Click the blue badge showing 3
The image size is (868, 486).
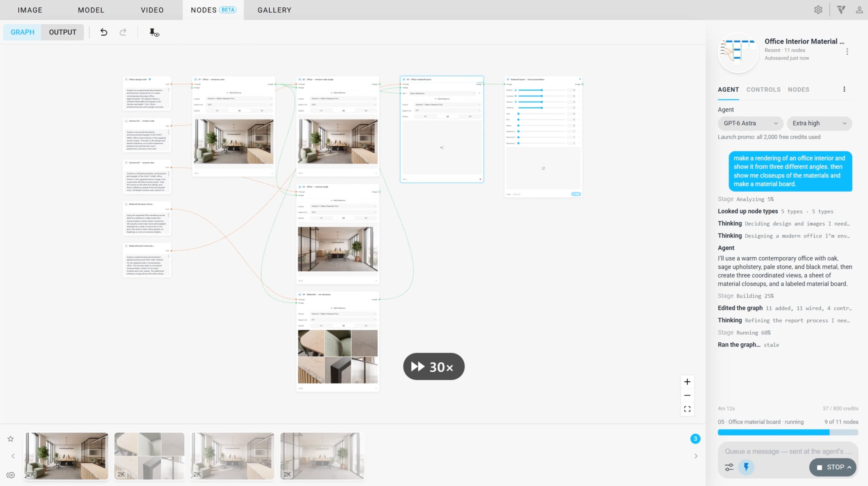695,439
